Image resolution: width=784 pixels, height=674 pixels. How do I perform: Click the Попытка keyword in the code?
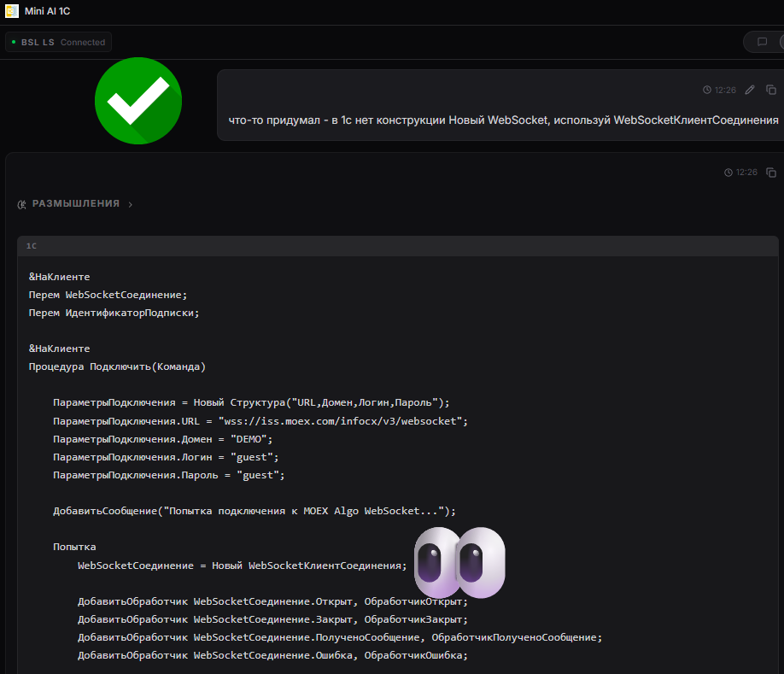(x=74, y=546)
